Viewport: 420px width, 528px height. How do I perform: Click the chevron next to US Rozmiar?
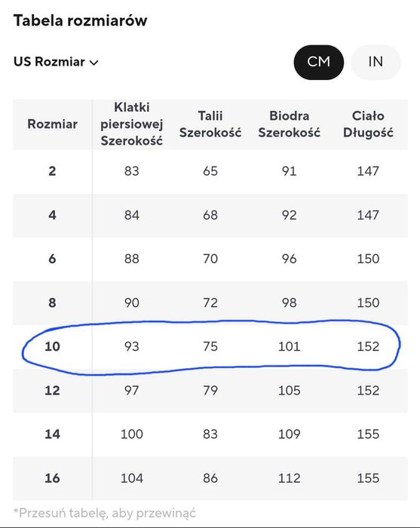(x=94, y=63)
